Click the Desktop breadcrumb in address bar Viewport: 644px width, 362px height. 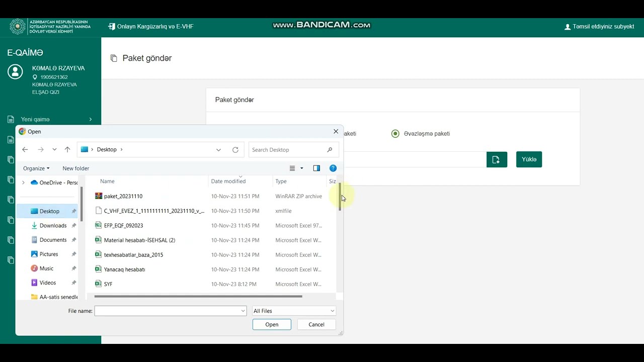[107, 149]
